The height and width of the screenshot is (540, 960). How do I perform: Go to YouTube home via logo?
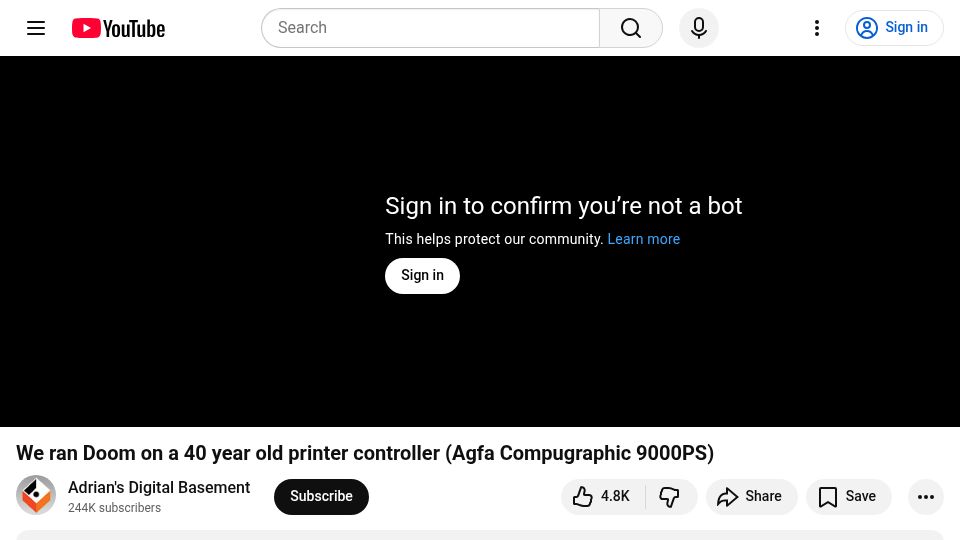point(118,28)
